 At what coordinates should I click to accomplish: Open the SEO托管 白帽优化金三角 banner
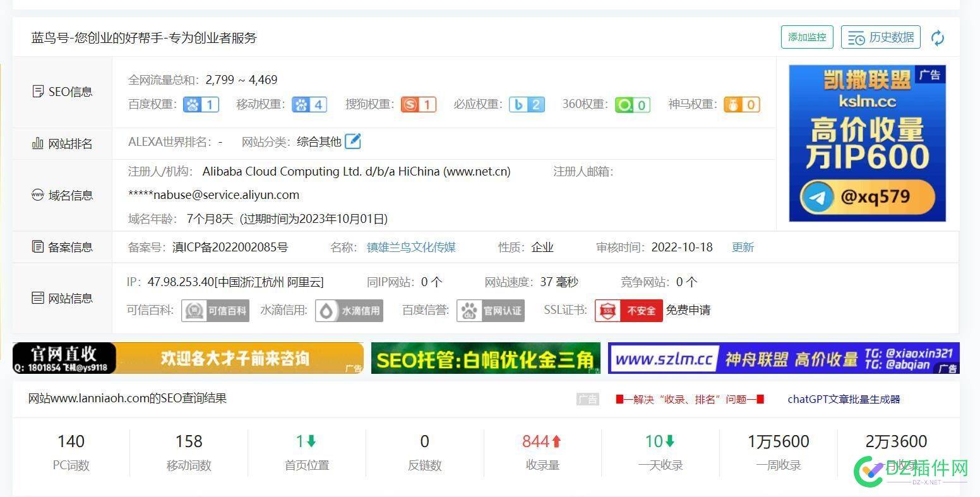tap(486, 358)
